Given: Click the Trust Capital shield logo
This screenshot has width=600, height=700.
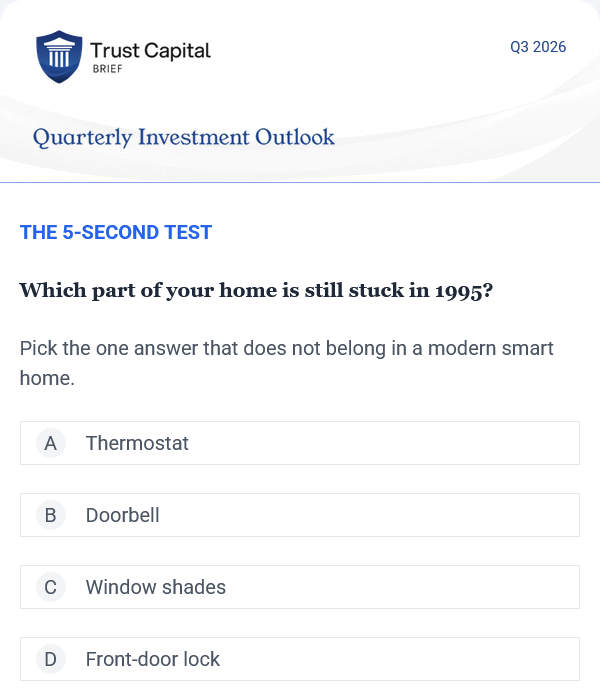Looking at the screenshot, I should pos(59,57).
